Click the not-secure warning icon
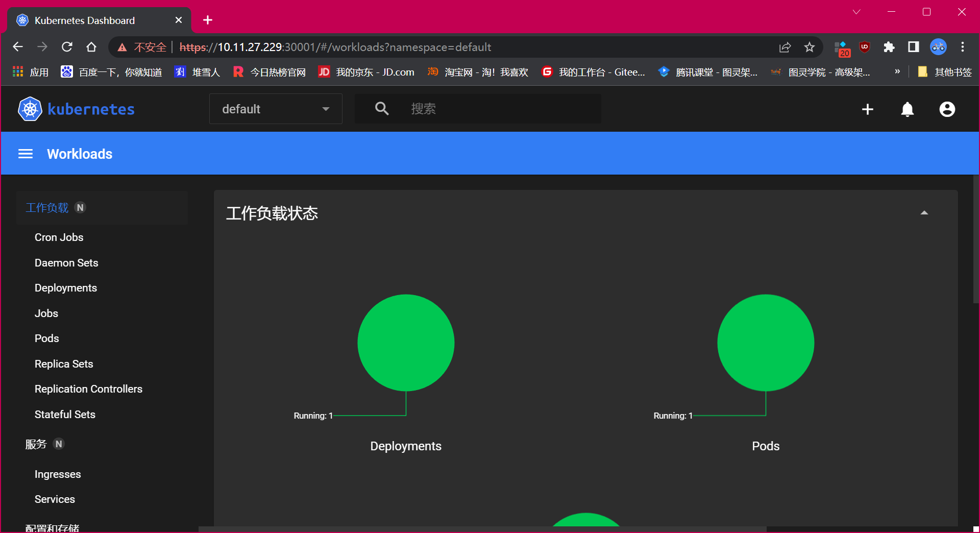The height and width of the screenshot is (533, 980). click(122, 47)
